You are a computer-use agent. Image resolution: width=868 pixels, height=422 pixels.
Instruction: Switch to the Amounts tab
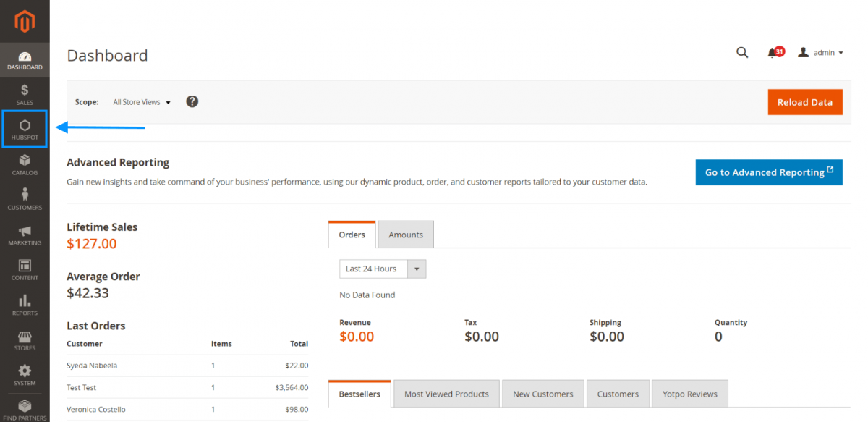click(405, 234)
